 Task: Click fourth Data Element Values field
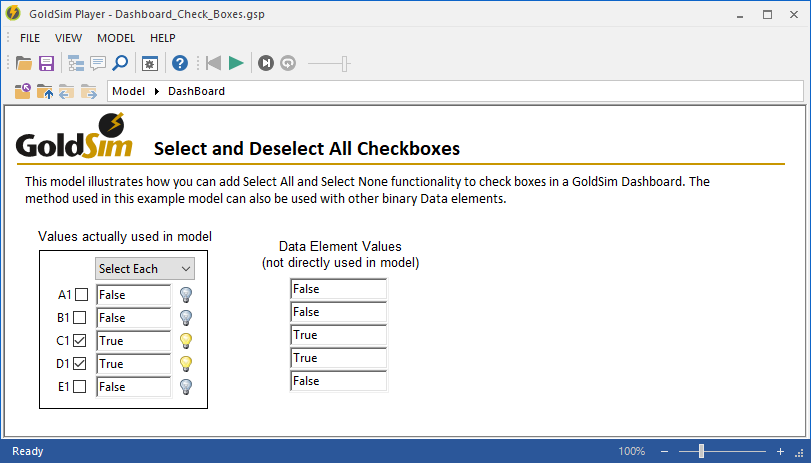[x=338, y=358]
